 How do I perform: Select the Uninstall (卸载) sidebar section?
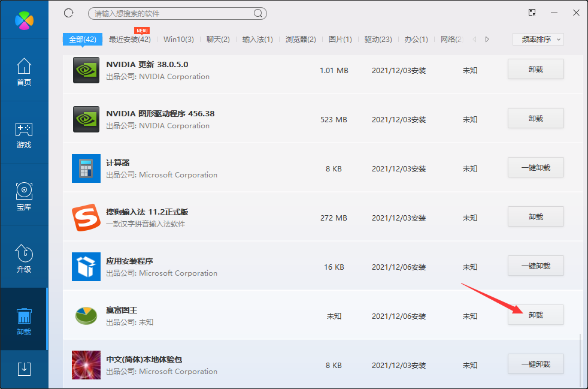click(24, 319)
